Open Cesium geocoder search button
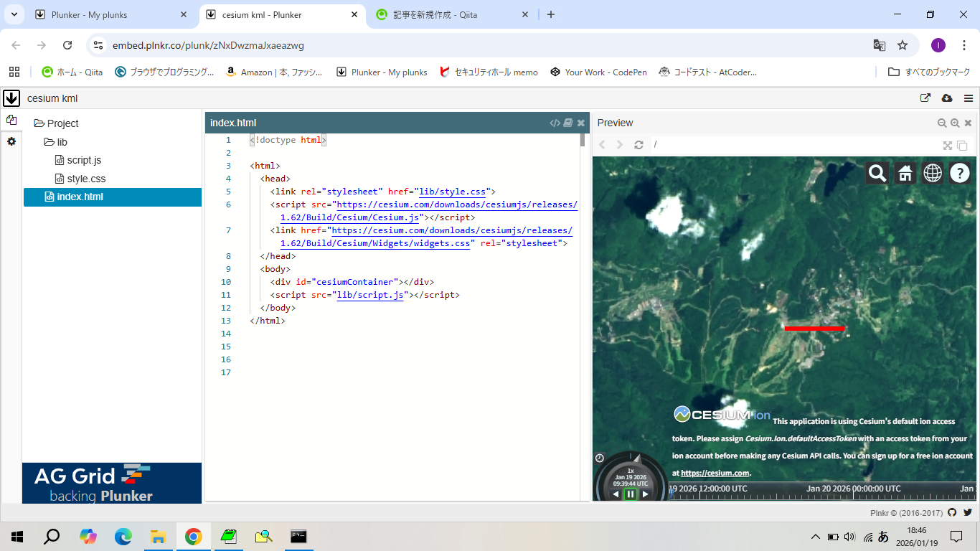This screenshot has height=551, width=980. tap(877, 173)
